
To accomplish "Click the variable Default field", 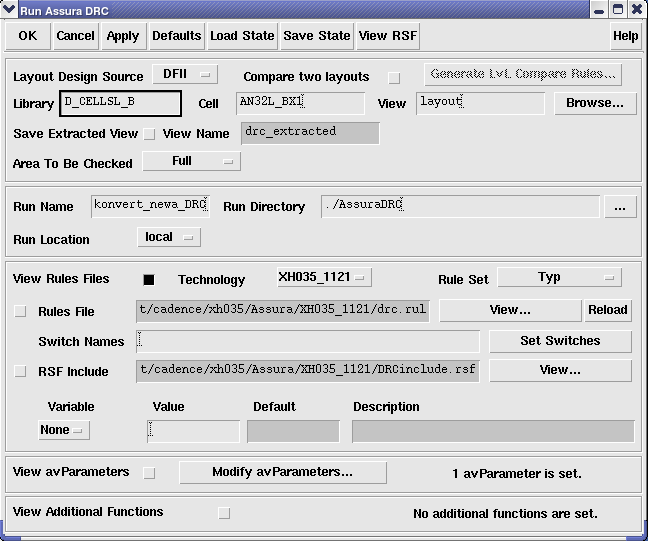I will [293, 431].
